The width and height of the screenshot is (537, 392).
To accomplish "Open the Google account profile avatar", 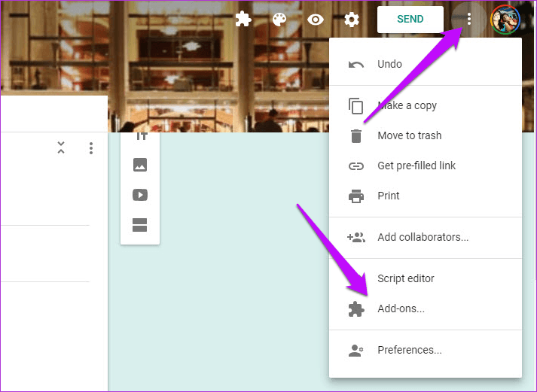I will pos(505,20).
